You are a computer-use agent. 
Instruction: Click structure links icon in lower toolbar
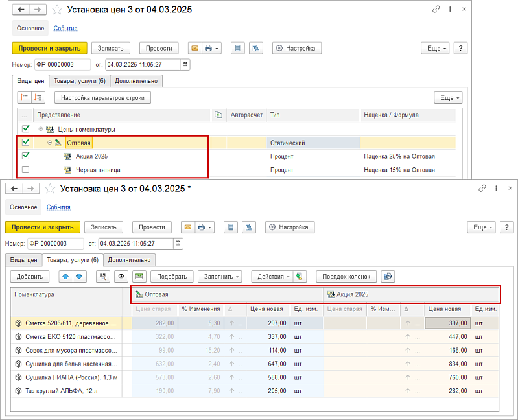(249, 227)
